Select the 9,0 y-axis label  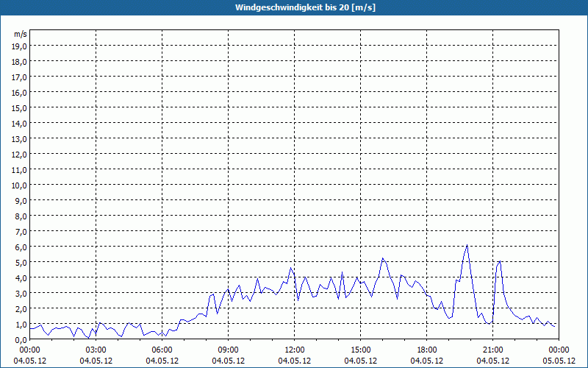[x=21, y=201]
